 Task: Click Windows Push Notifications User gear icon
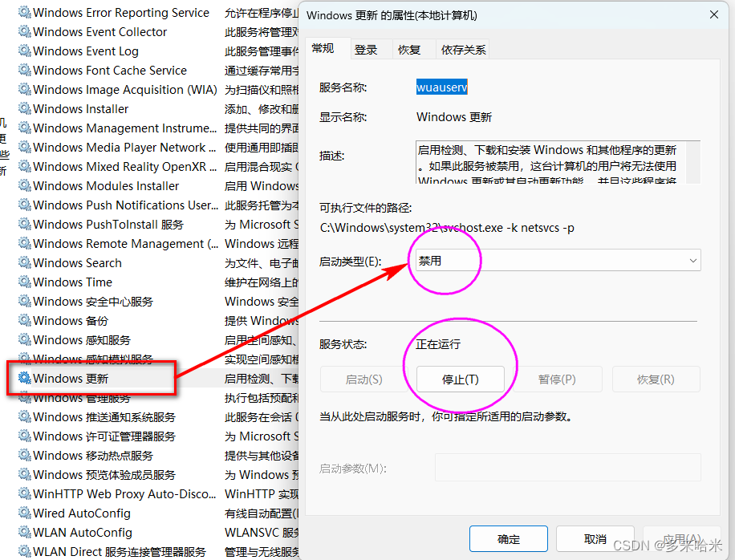point(24,205)
